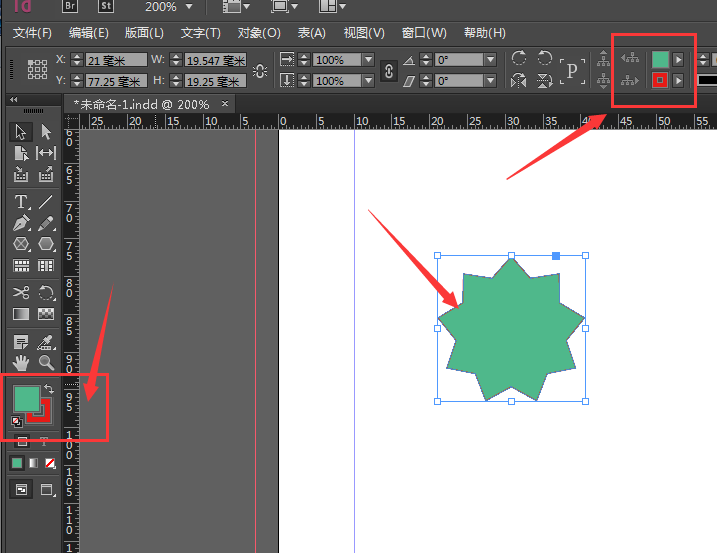The image size is (717, 553).
Task: Expand the horizontal scale percentage dropdown
Action: pos(368,59)
